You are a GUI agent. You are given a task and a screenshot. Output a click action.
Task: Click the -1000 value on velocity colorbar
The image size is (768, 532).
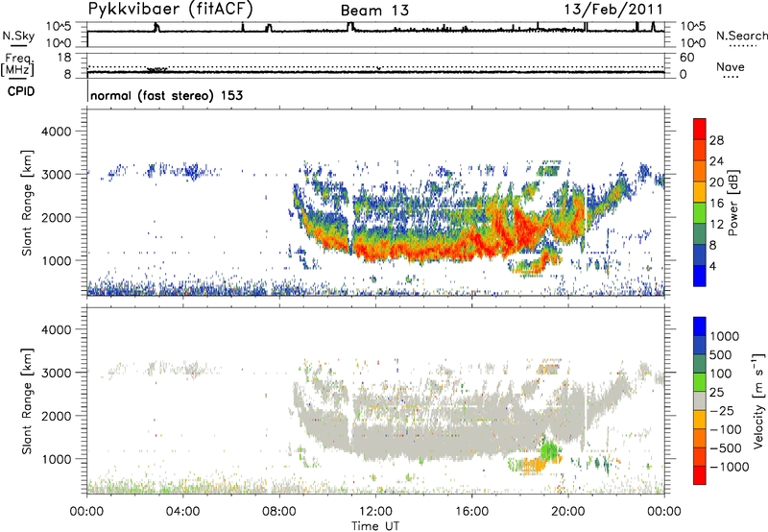pyautogui.click(x=730, y=467)
